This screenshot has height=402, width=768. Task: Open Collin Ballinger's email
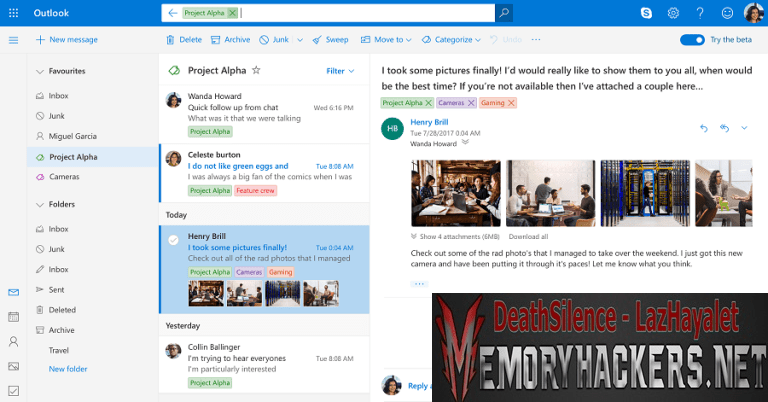[264, 364]
